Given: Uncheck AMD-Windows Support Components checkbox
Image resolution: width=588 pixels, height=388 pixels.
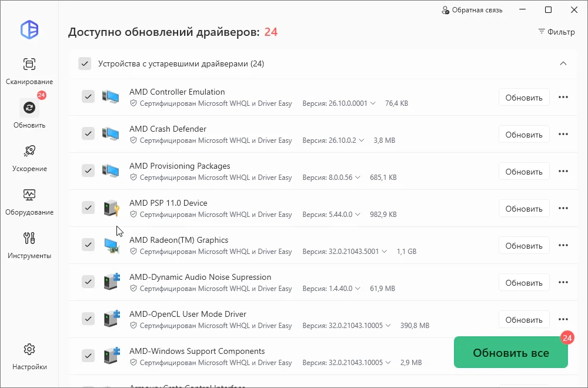Looking at the screenshot, I should [x=88, y=356].
